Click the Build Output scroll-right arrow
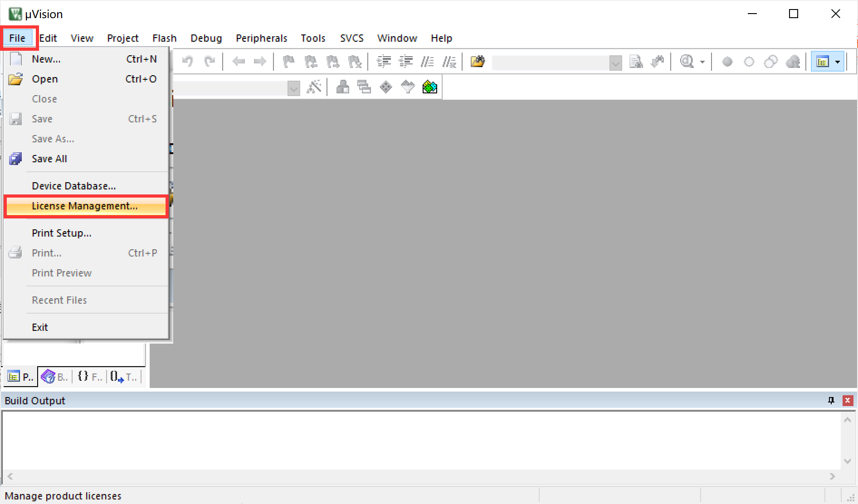Viewport: 858px width, 504px height. point(832,476)
